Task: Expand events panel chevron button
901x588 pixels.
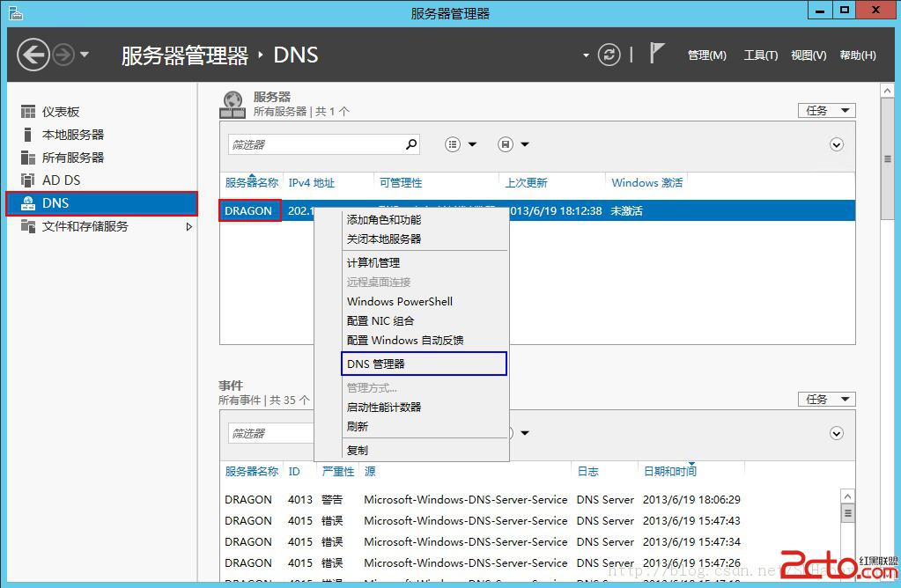Action: [x=837, y=434]
